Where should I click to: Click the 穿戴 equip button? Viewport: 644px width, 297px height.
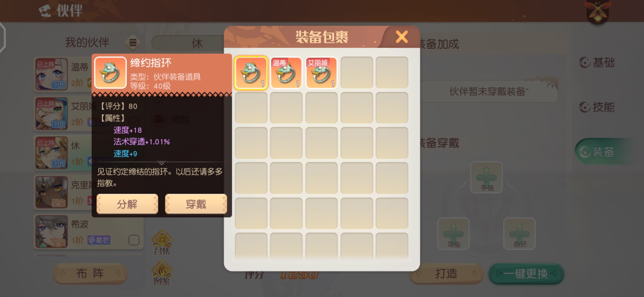[196, 204]
